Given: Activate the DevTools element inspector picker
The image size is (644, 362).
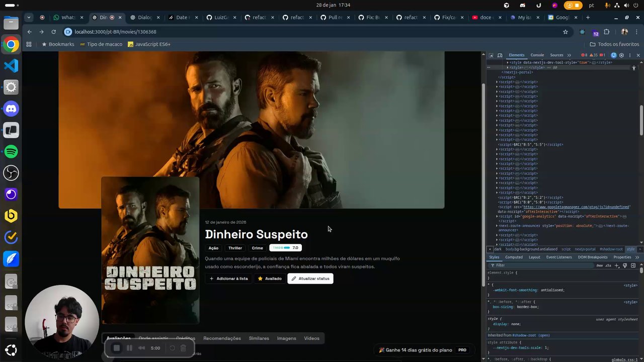Looking at the screenshot, I should pos(492,55).
